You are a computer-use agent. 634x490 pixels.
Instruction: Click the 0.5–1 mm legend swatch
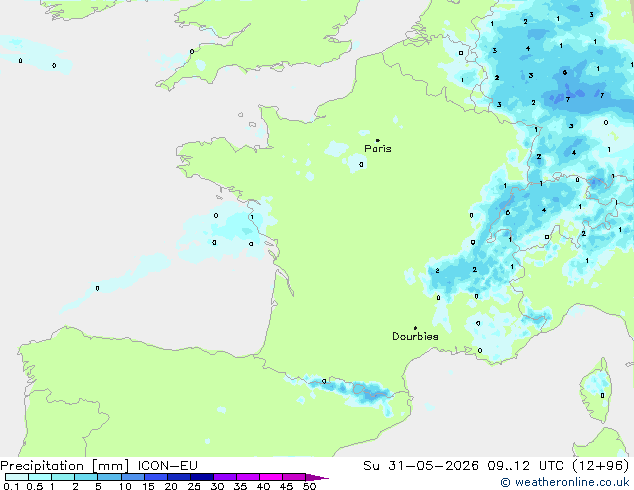click(40, 477)
